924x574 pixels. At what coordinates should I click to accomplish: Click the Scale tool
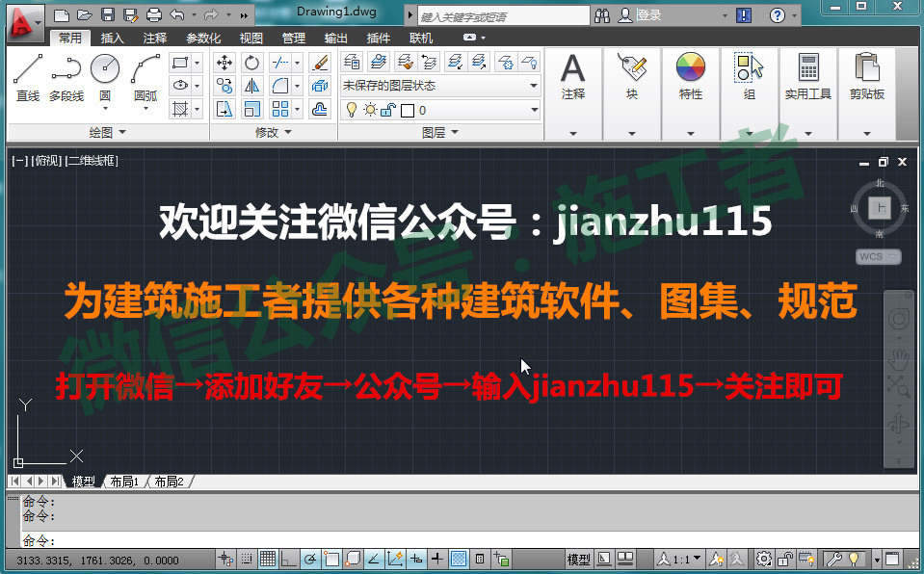coord(251,109)
